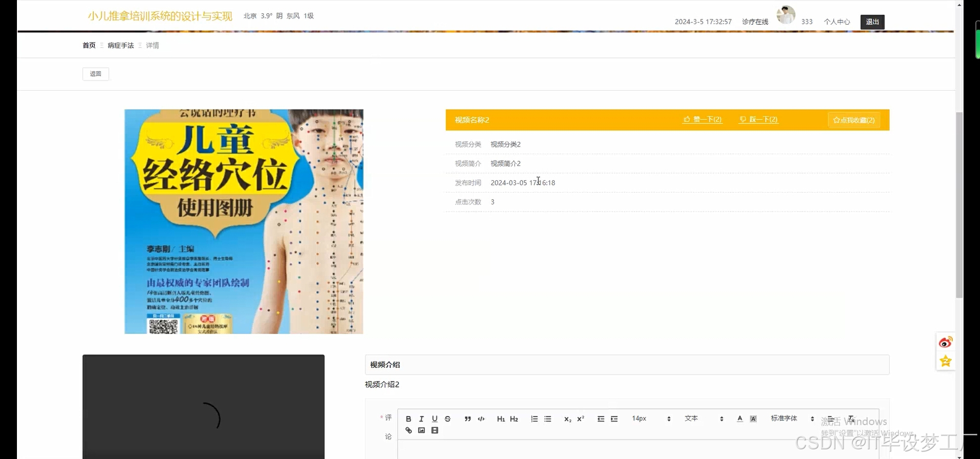Go to 病症手法 in the breadcrumb

pyautogui.click(x=121, y=45)
